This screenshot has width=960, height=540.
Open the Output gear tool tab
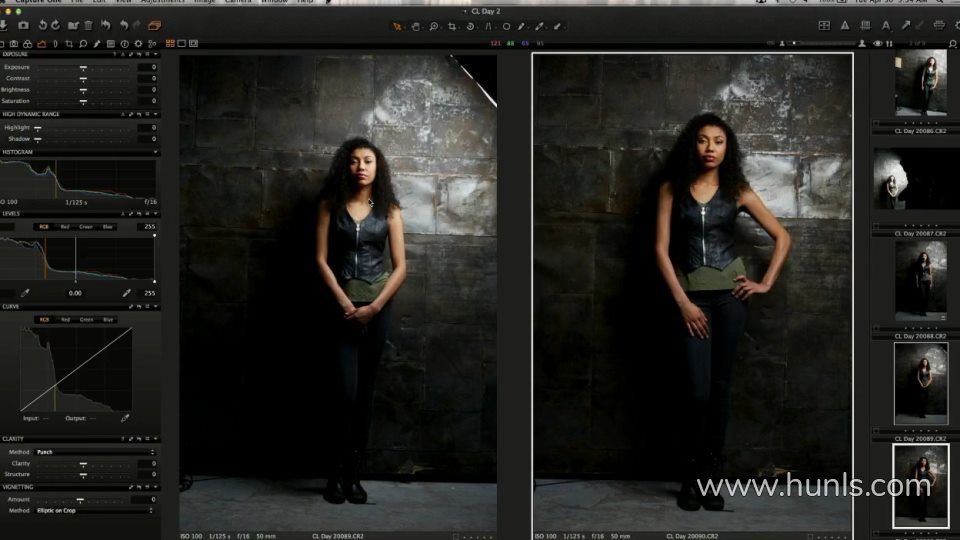pyautogui.click(x=138, y=43)
